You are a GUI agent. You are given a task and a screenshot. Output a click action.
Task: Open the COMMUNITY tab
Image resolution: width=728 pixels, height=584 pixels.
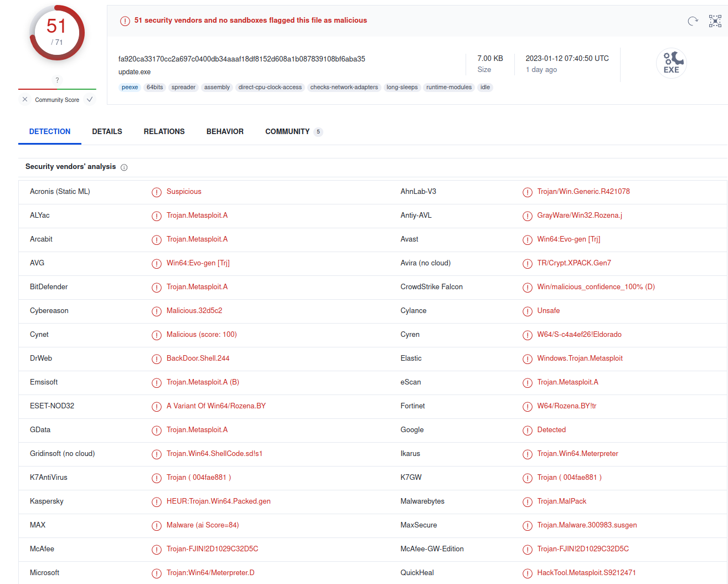tap(287, 131)
